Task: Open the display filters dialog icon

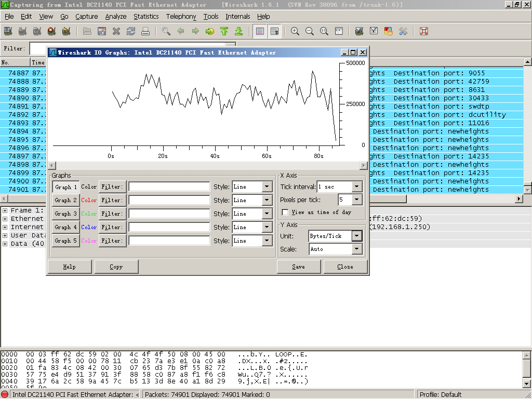Action: coord(374,31)
